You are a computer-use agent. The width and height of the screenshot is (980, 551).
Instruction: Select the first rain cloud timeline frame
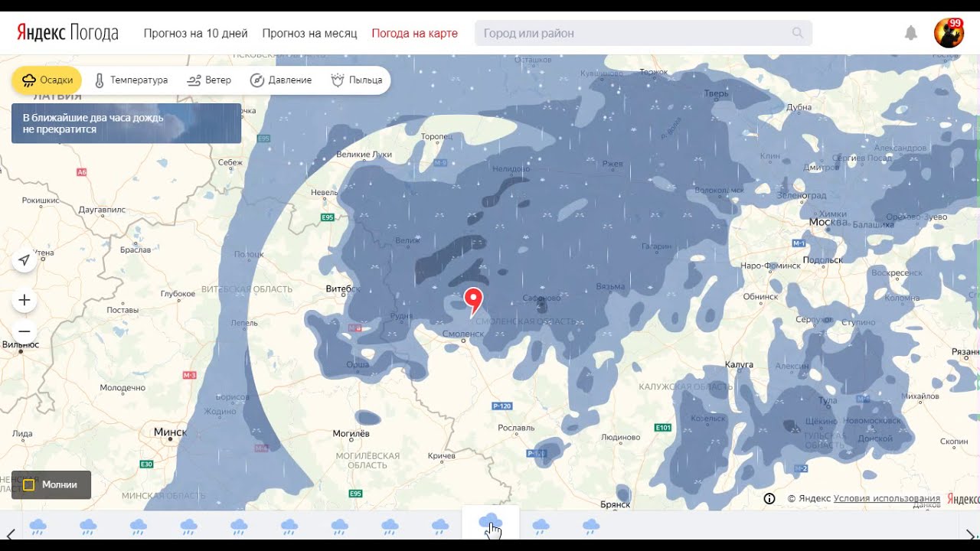[x=38, y=526]
